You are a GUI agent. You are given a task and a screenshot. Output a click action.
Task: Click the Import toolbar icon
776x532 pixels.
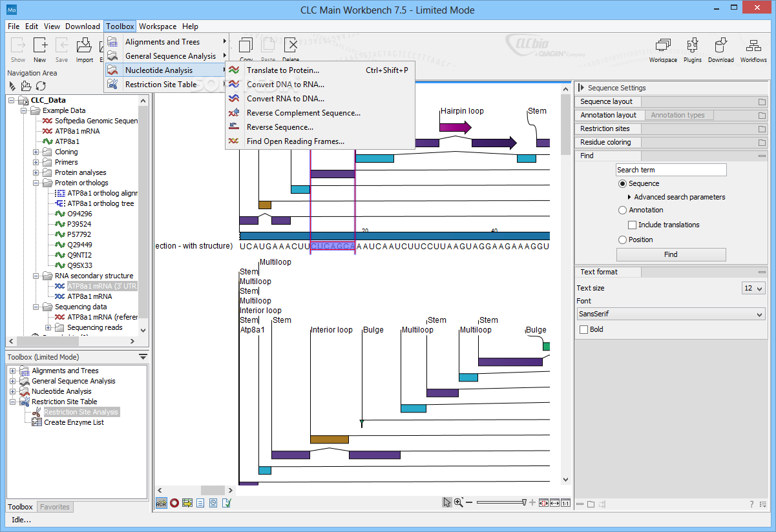(85, 49)
